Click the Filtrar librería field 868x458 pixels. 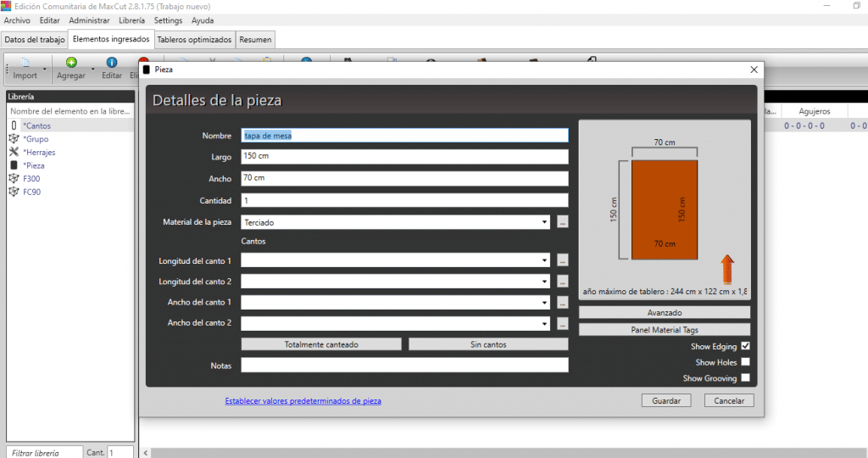tap(45, 452)
